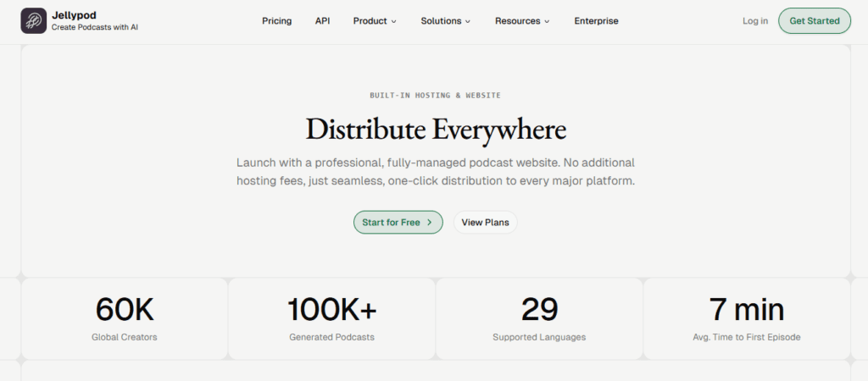Screen dimensions: 868x381
Task: Click the chevron arrow beside Solutions
Action: tap(468, 21)
